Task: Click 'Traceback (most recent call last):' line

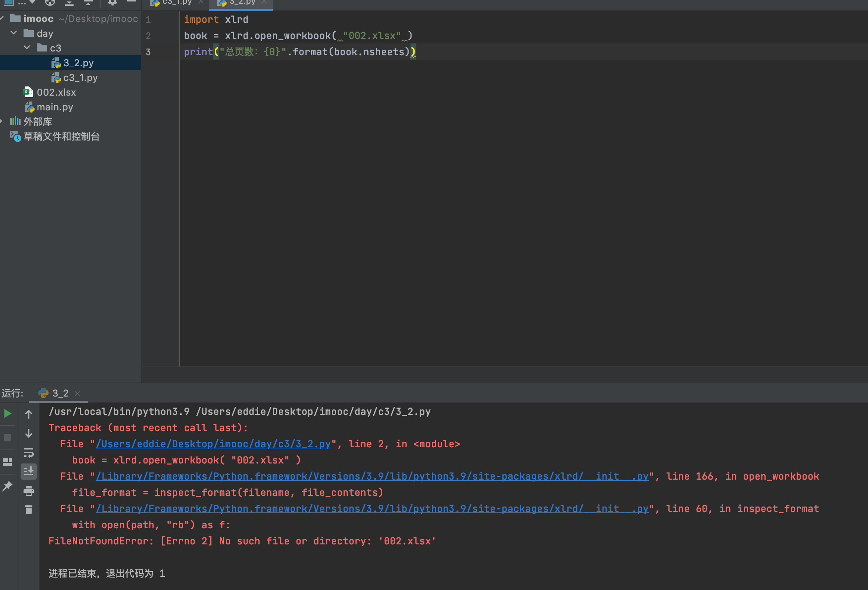Action: 148,428
